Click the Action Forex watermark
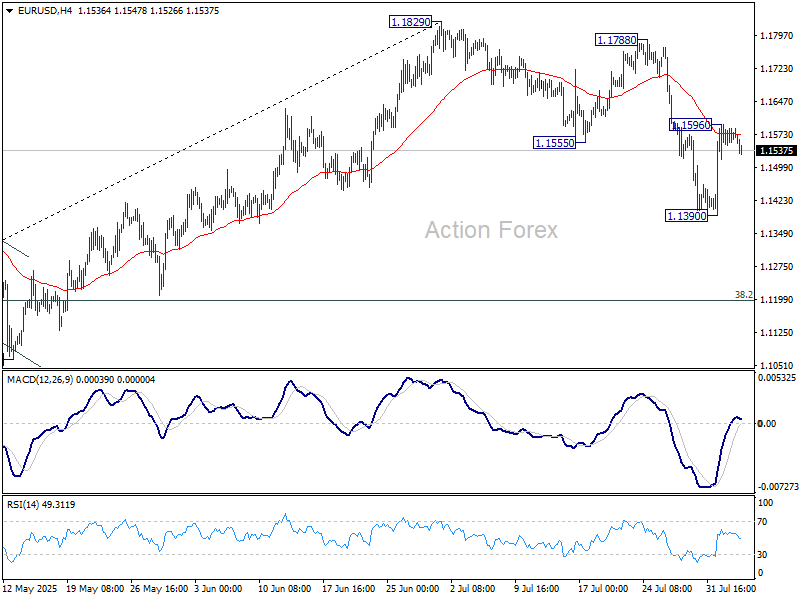The width and height of the screenshot is (800, 600). coord(491,230)
